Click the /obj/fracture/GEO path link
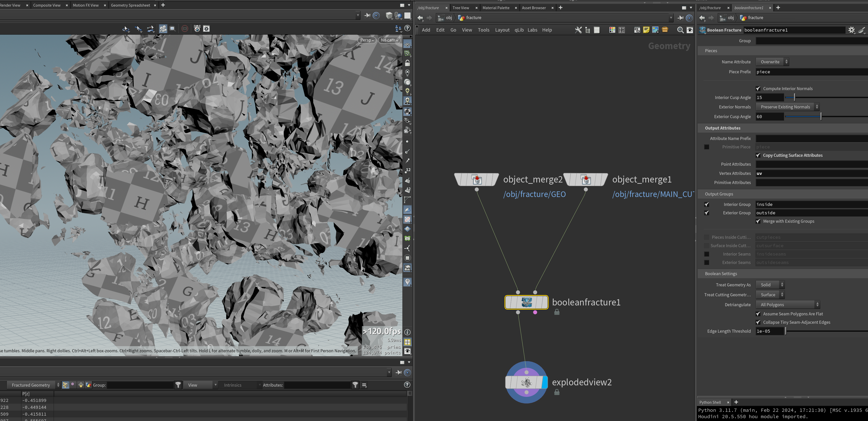This screenshot has height=421, width=868. click(535, 194)
